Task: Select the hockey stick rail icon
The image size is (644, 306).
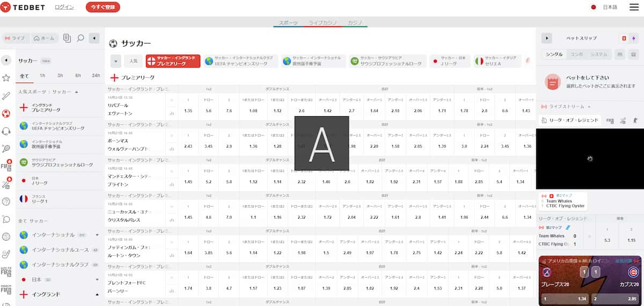Action: 6,254
